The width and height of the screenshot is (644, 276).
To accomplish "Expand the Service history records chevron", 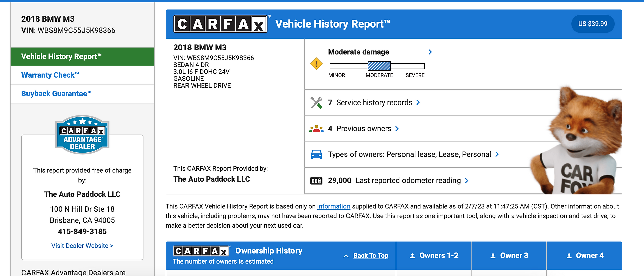I will [418, 102].
